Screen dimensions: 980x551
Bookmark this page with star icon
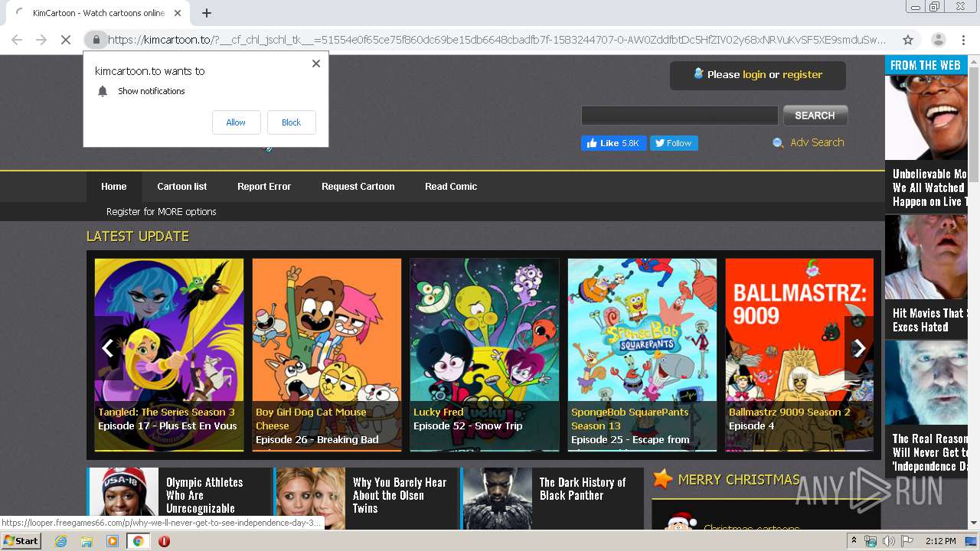[x=908, y=40]
